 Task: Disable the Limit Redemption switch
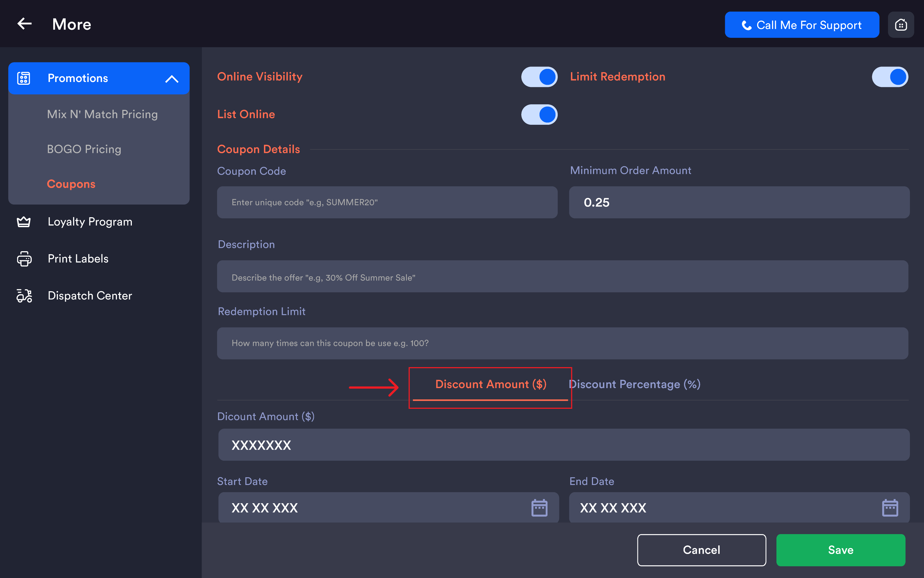coord(890,77)
